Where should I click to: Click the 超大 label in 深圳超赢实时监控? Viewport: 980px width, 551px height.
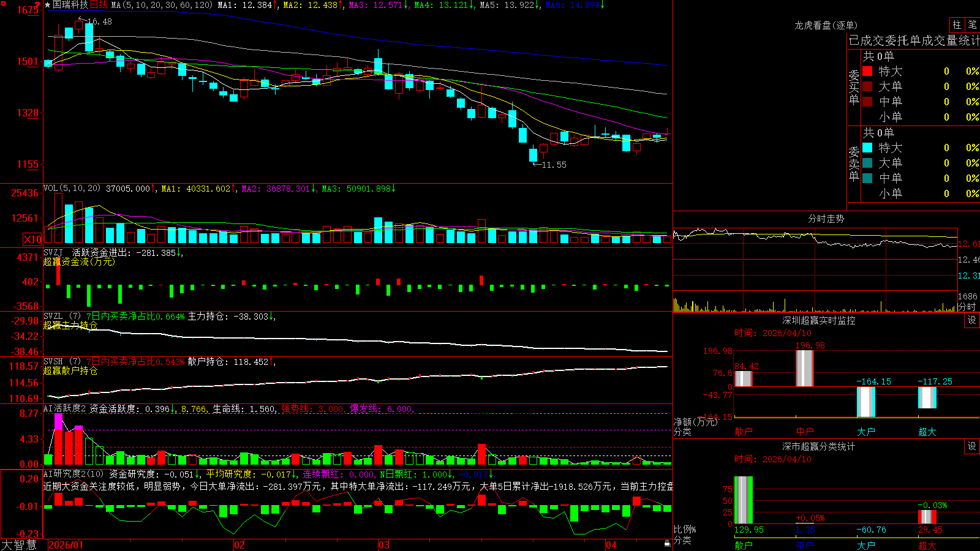point(927,432)
